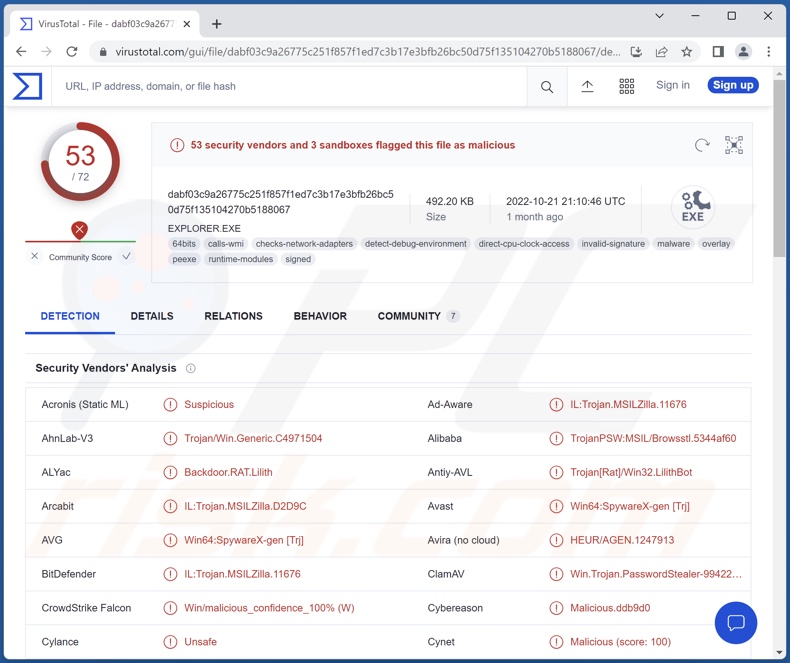Reload the current page
Image resolution: width=790 pixels, height=663 pixels.
coord(72,51)
